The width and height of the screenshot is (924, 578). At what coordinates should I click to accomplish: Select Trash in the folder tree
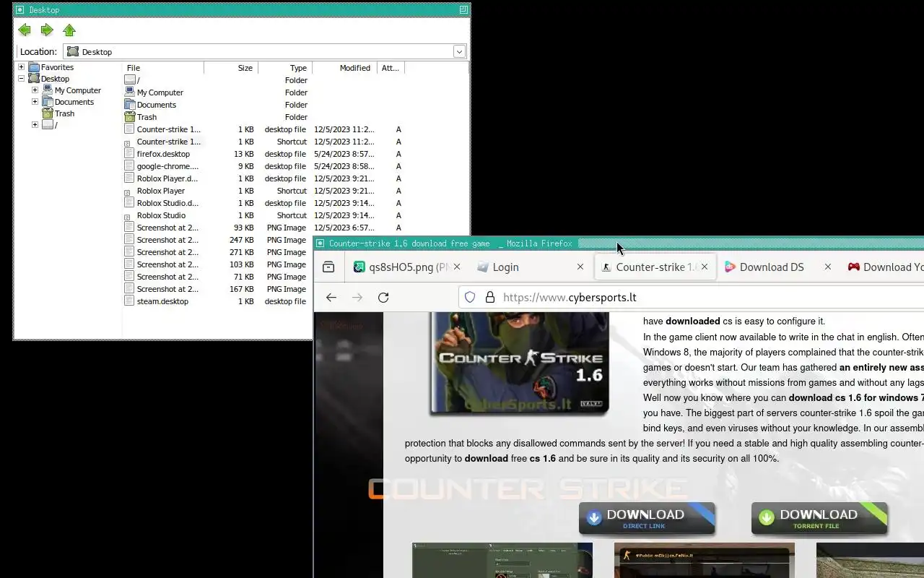pyautogui.click(x=64, y=113)
